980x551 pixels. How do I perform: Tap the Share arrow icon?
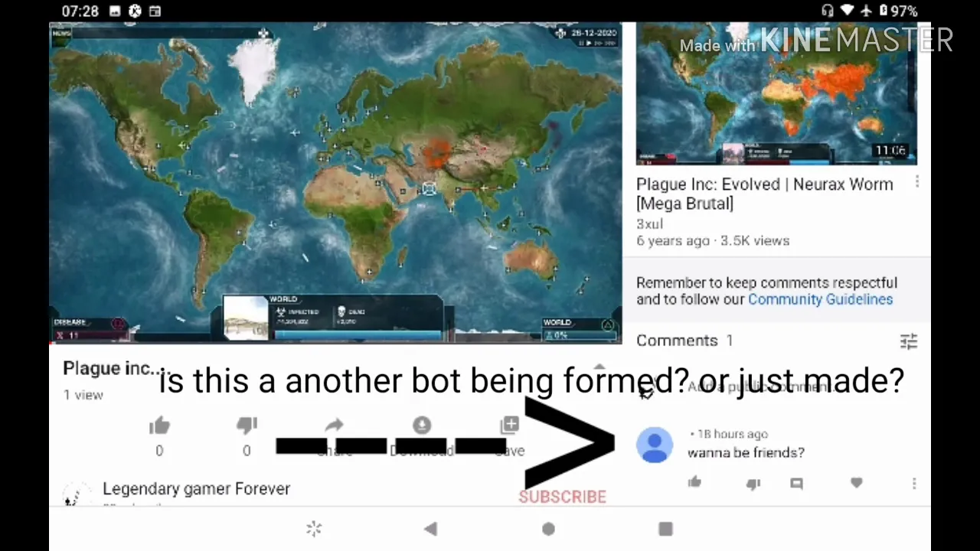click(x=335, y=425)
